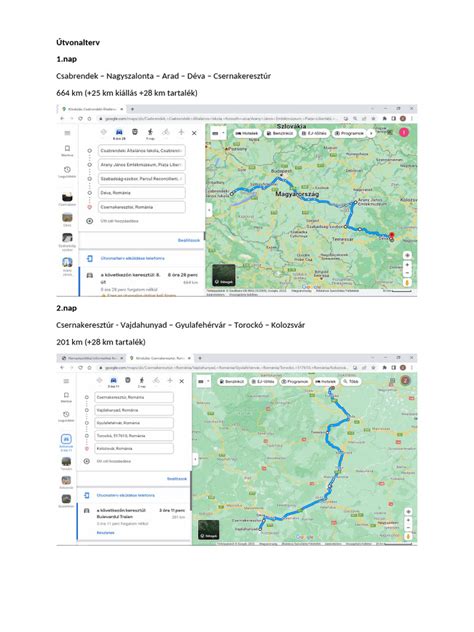
Task: Edit Csernakeresztúr destination field in Day 1 map
Action: [141, 207]
